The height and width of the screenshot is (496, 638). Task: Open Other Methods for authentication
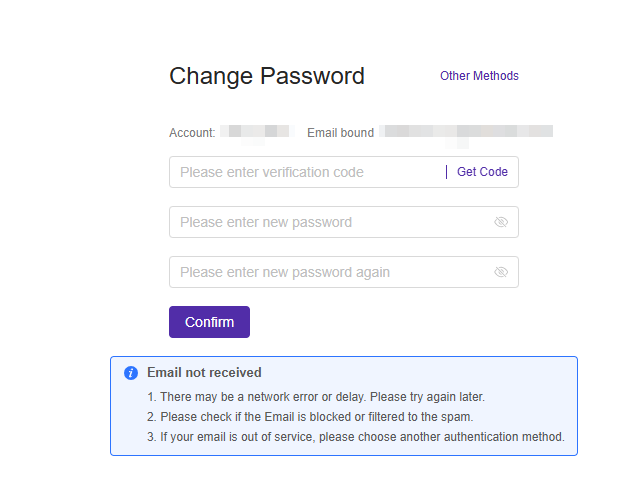point(479,76)
